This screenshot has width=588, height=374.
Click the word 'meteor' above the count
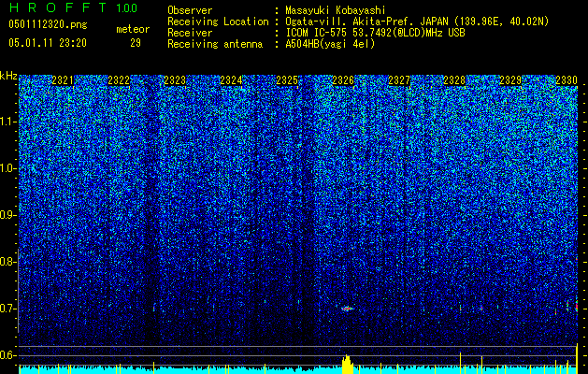coord(133,29)
